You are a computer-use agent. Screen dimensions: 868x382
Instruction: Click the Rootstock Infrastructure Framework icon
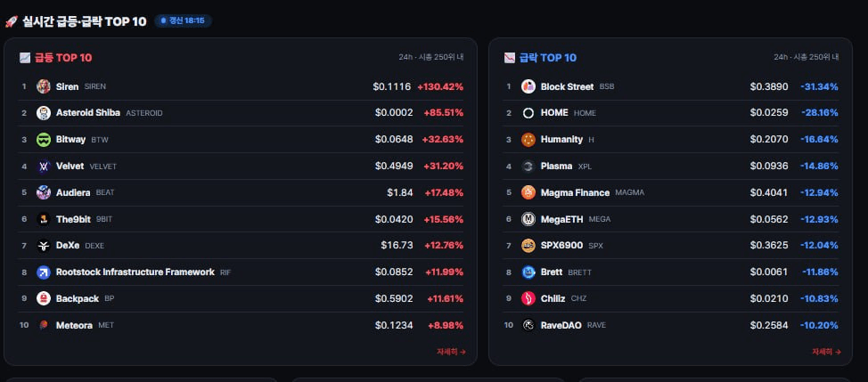click(x=44, y=272)
